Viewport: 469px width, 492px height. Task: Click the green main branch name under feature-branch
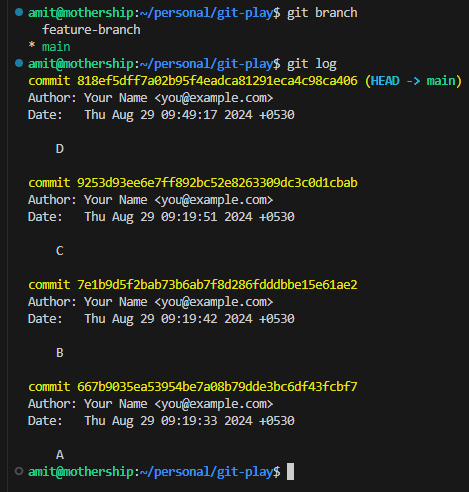pyautogui.click(x=56, y=47)
